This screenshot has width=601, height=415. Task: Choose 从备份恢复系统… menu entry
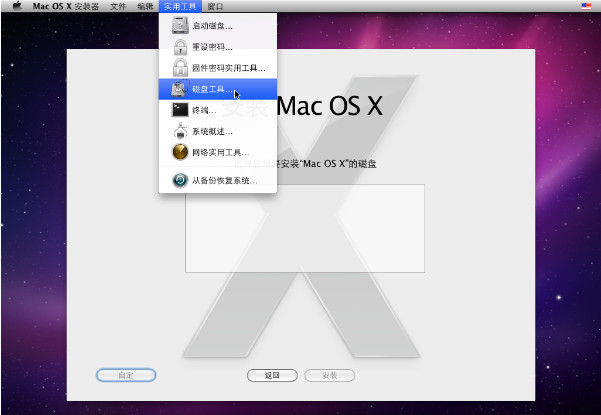pyautogui.click(x=218, y=180)
